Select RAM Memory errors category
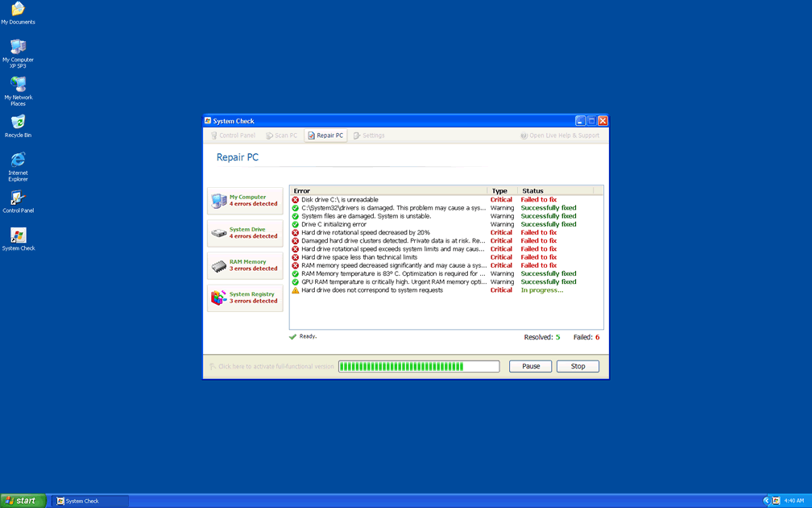The width and height of the screenshot is (812, 508). [x=245, y=265]
